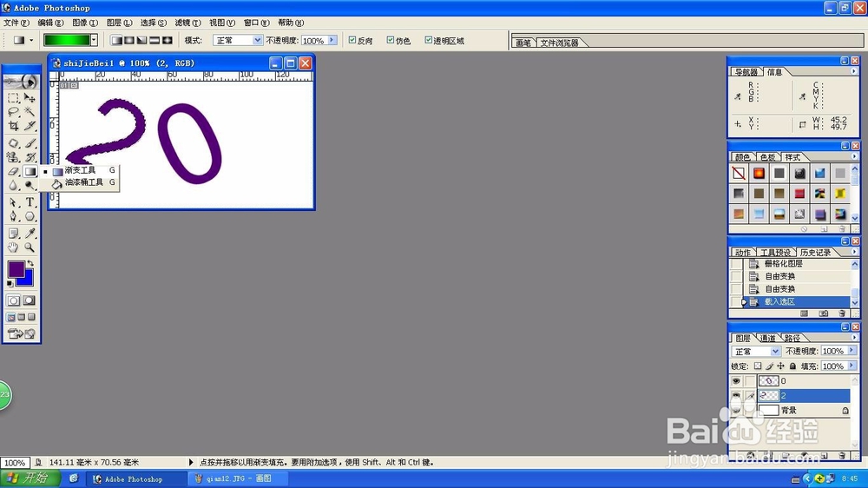Select the Type (T) tool

click(30, 202)
